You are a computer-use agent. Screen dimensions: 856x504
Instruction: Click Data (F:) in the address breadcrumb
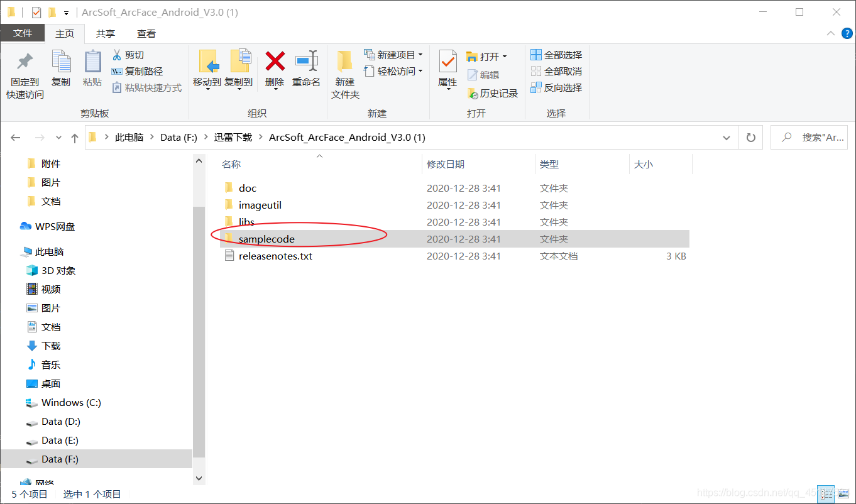pos(179,138)
